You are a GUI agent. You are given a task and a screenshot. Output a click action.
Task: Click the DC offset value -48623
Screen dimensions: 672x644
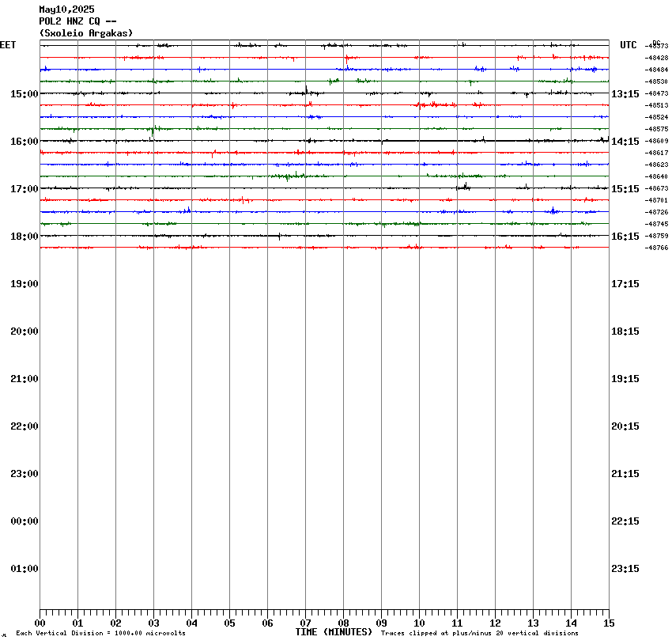click(x=656, y=165)
